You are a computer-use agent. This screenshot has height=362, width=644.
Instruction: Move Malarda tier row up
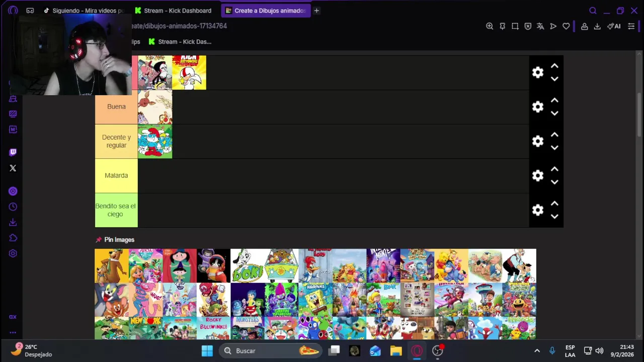pyautogui.click(x=554, y=169)
